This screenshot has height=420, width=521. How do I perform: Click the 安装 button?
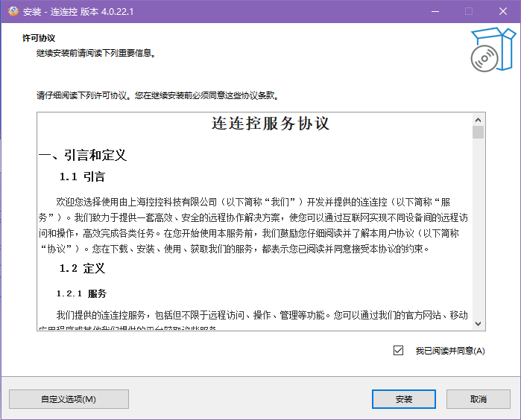(404, 399)
